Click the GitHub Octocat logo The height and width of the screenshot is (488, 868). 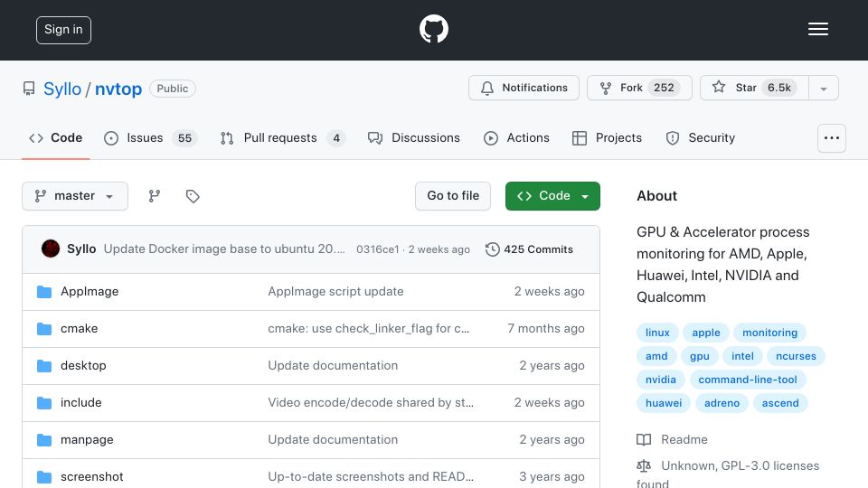pos(433,29)
